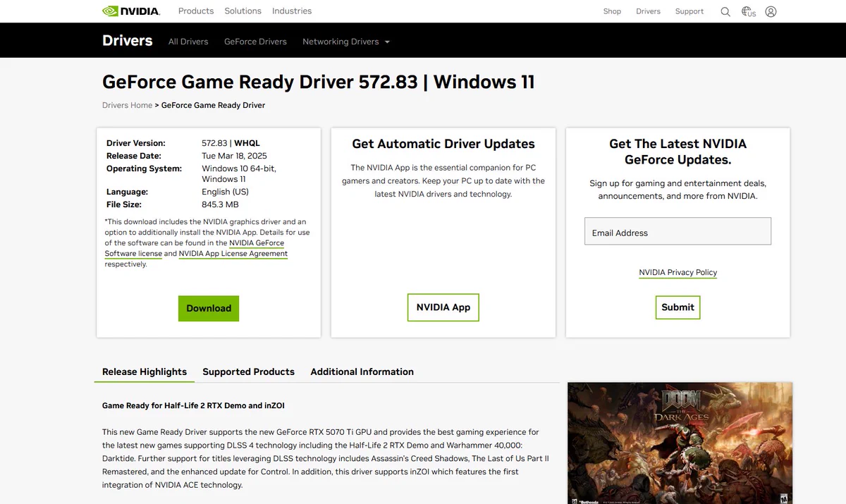Open the search magnifier icon
846x504 pixels.
[x=725, y=12]
